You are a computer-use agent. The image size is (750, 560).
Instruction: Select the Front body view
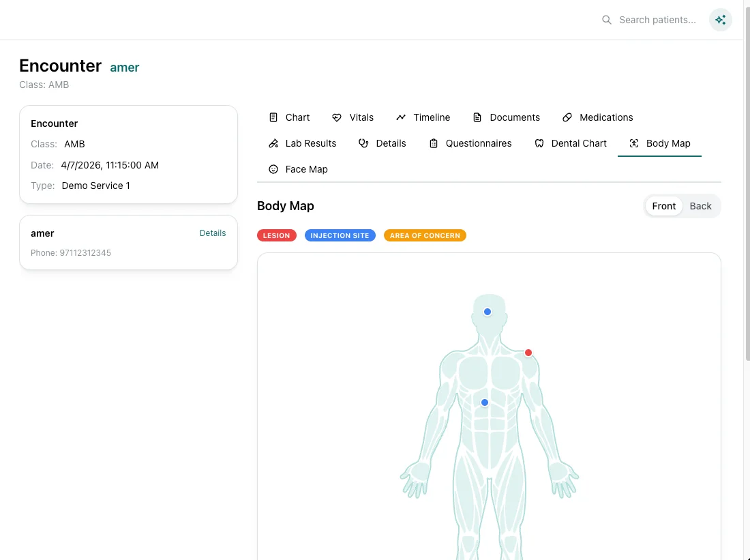(663, 206)
